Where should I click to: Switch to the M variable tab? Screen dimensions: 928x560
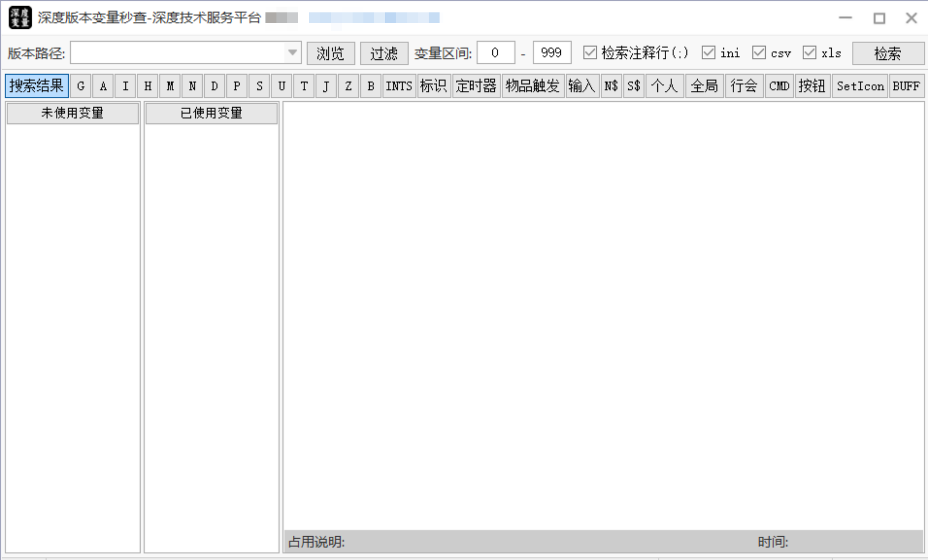tap(170, 86)
